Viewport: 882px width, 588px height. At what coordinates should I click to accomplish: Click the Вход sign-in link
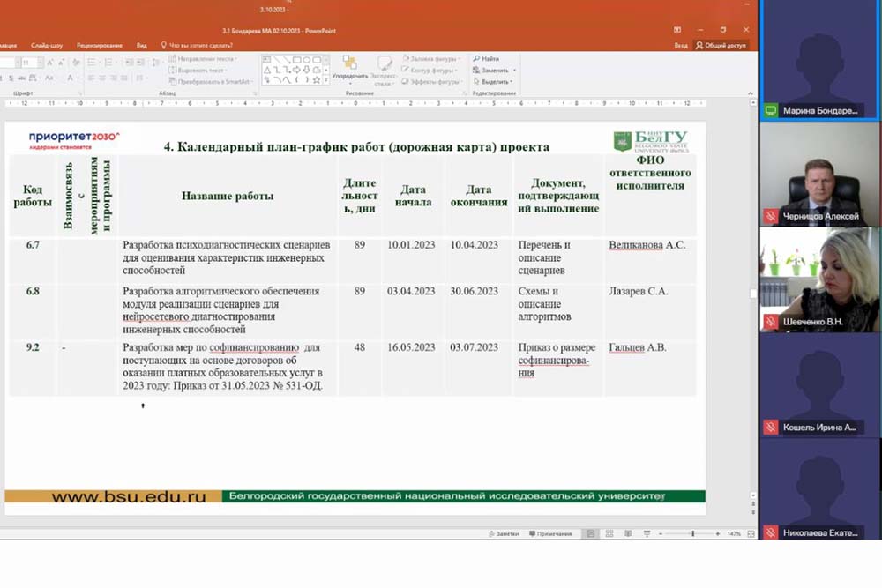pyautogui.click(x=681, y=45)
